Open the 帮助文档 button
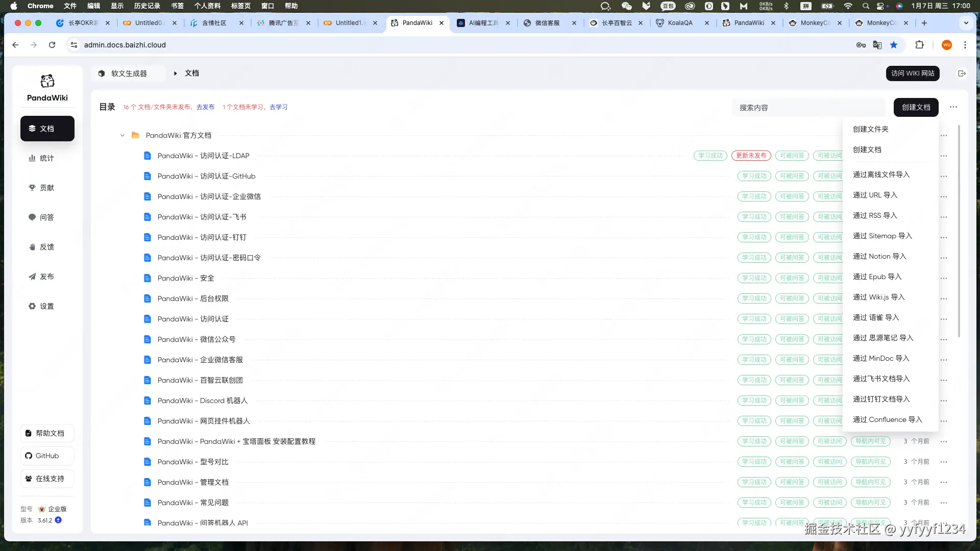The height and width of the screenshot is (551, 980). [47, 433]
